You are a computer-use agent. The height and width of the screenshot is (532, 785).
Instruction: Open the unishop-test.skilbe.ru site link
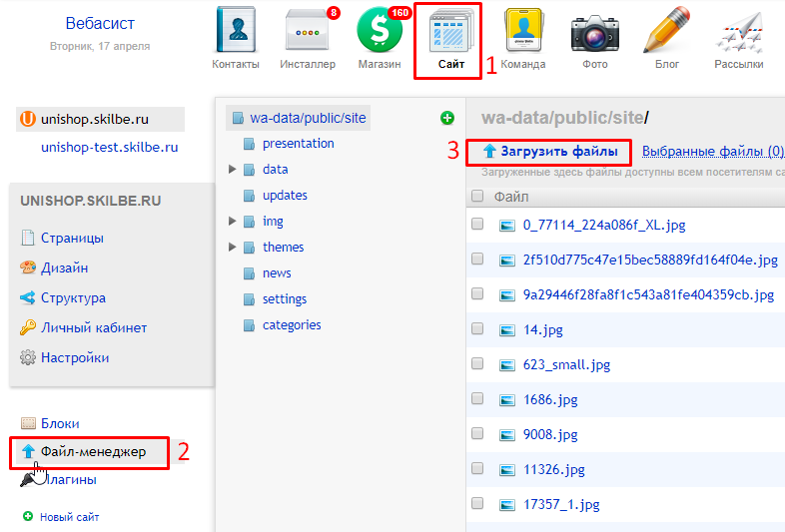[109, 147]
